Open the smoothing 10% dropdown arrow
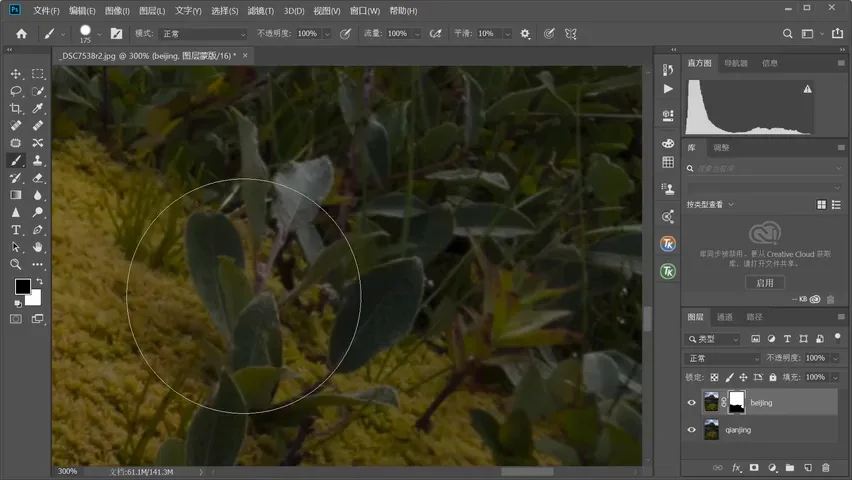 tap(508, 34)
